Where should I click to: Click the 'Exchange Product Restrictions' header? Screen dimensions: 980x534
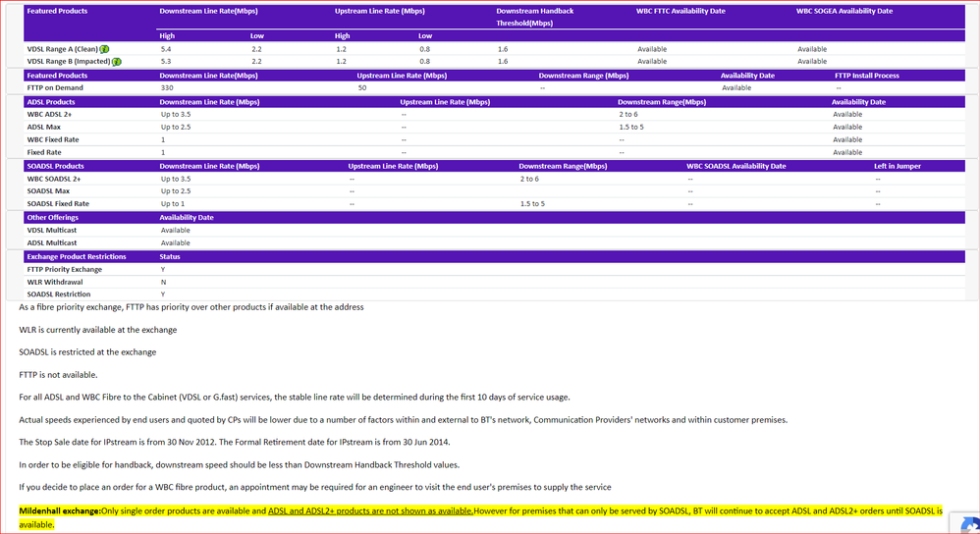pos(77,256)
